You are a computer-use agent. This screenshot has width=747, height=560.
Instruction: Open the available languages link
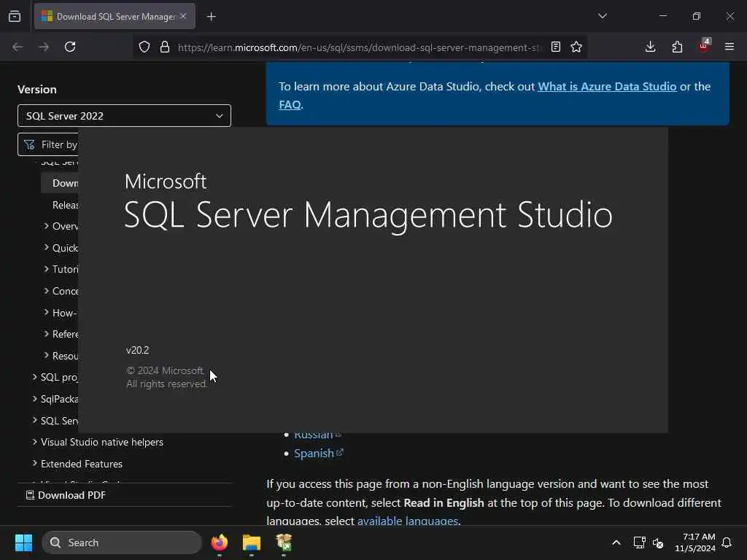[408, 521]
